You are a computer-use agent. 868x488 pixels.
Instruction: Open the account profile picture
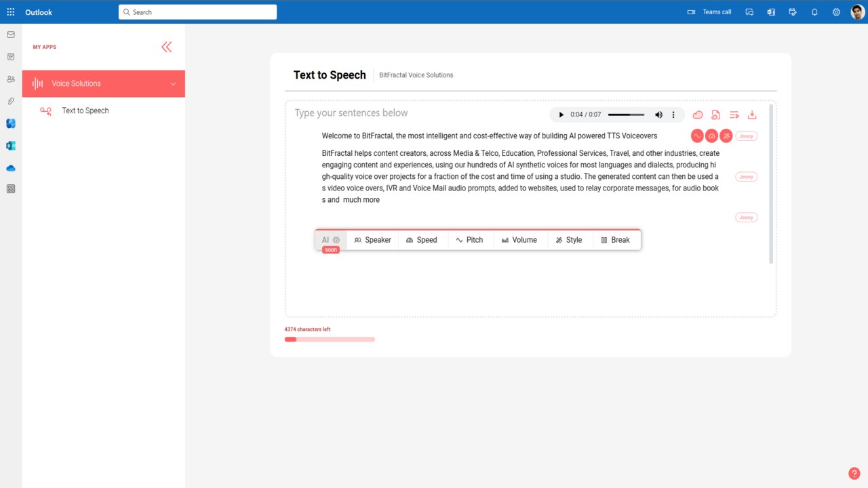pos(857,12)
